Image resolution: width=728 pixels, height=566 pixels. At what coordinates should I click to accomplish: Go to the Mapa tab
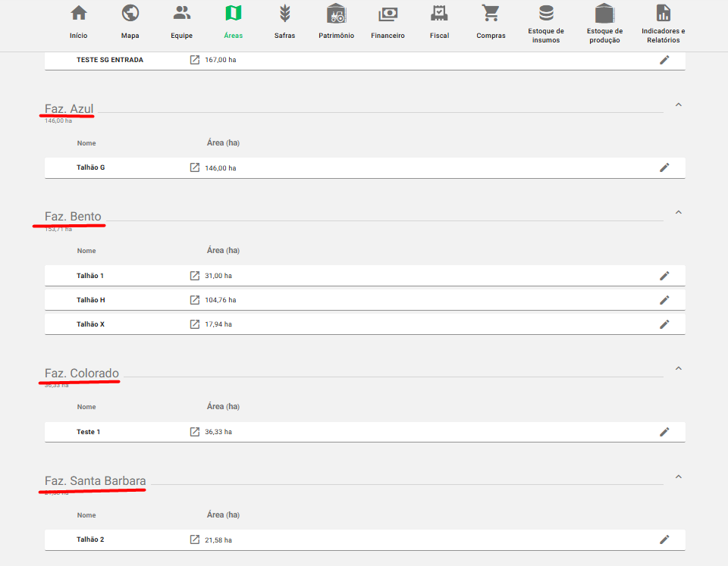coord(130,22)
